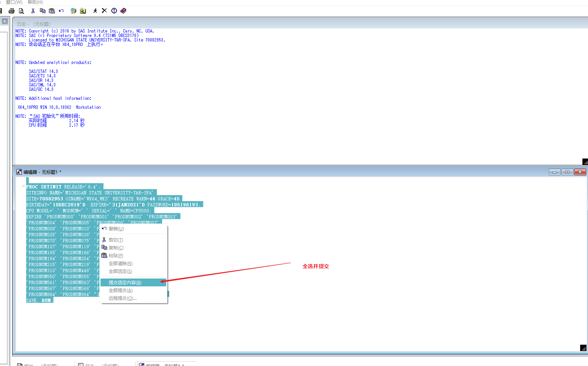588x366 pixels.
Task: Click the SAVE; RUN; code line
Action: [x=39, y=301]
